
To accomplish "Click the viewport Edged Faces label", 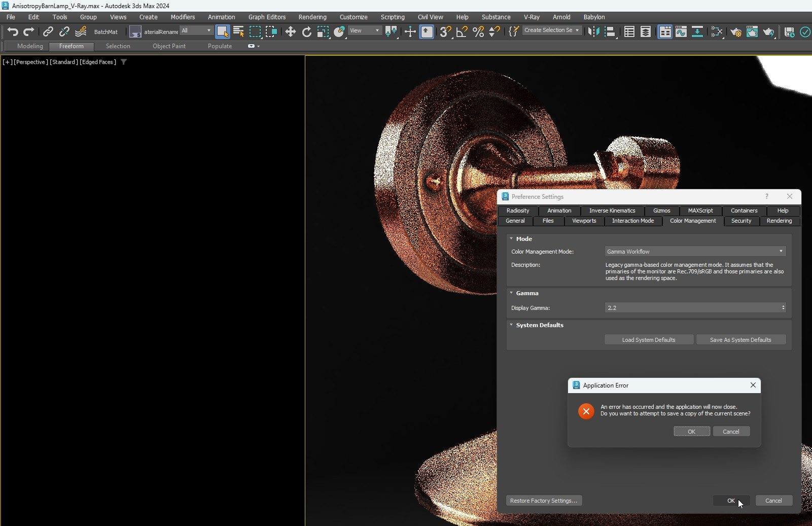I will [97, 62].
